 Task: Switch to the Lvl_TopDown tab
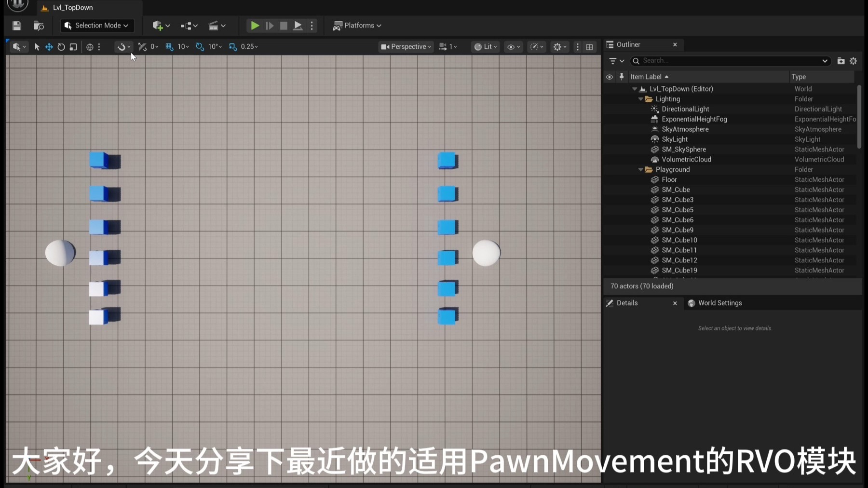73,8
